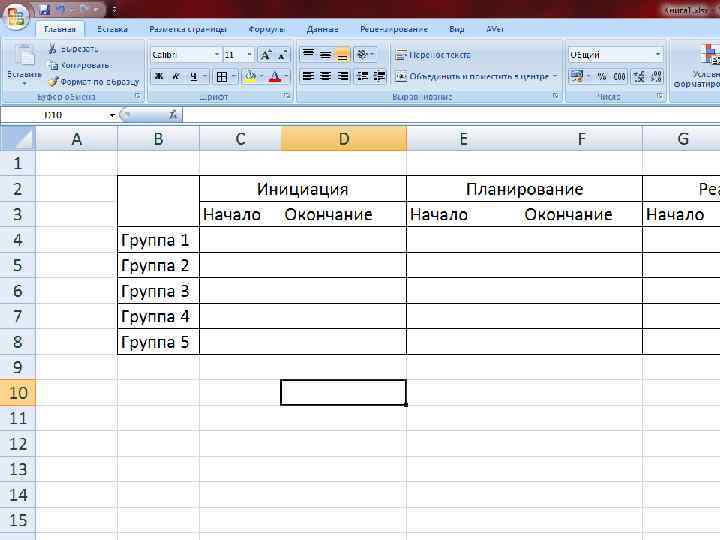Screen dimensions: 720x540
Task: Decrease font size with the small A icon
Action: 282,55
